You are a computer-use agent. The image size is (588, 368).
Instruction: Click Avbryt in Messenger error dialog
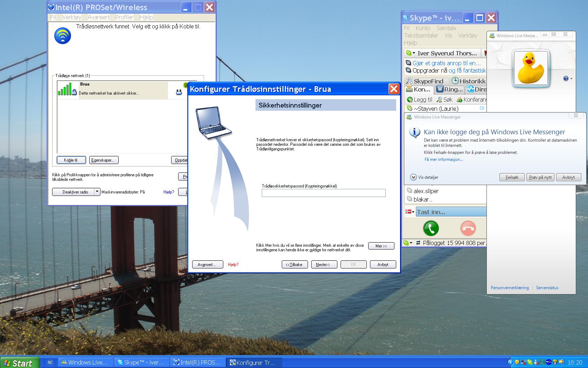click(x=568, y=177)
